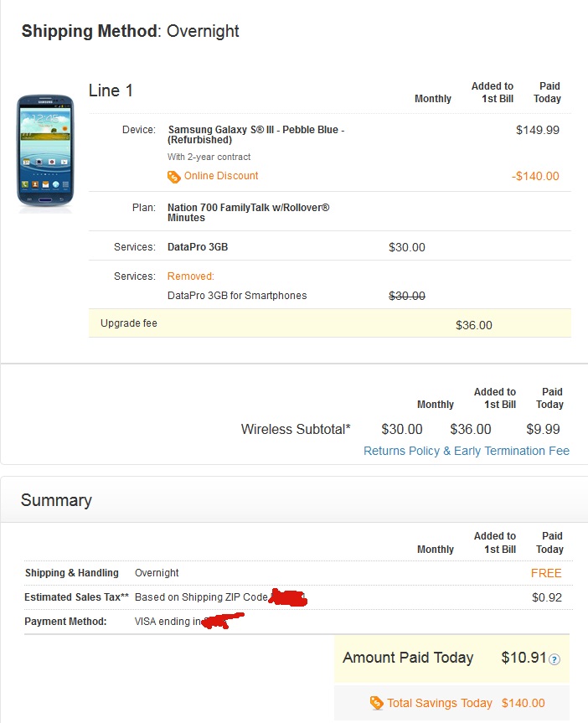Click the Nation 700 FamilyTalk plan name
Image resolution: width=588 pixels, height=723 pixels.
pyautogui.click(x=248, y=213)
